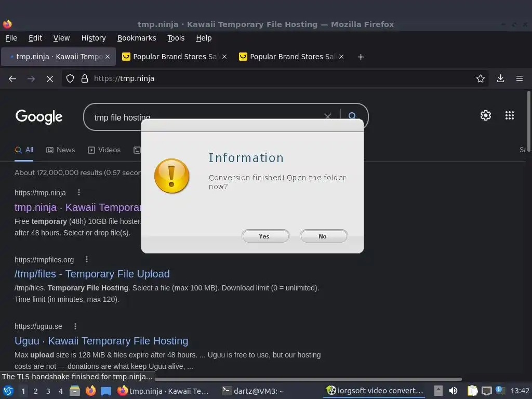Bookmark this page with the star
This screenshot has width=532, height=399.
click(x=480, y=79)
